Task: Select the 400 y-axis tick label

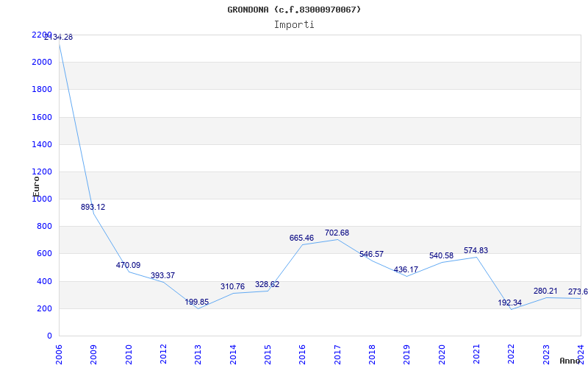Action: click(x=44, y=281)
